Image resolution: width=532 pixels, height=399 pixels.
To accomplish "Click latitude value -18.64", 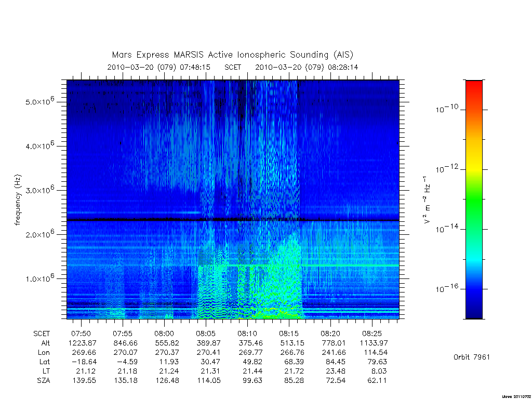I will pyautogui.click(x=84, y=362).
